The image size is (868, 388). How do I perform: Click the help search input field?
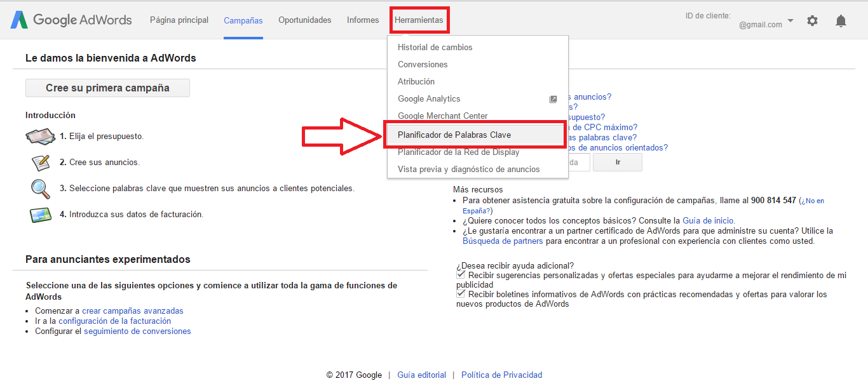[x=579, y=163]
